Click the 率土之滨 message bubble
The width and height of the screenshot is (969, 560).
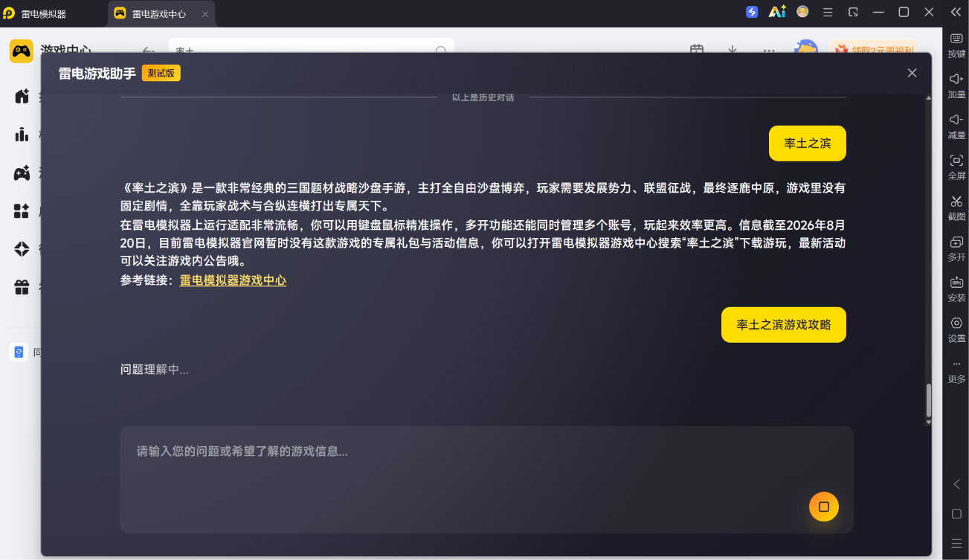click(x=808, y=143)
